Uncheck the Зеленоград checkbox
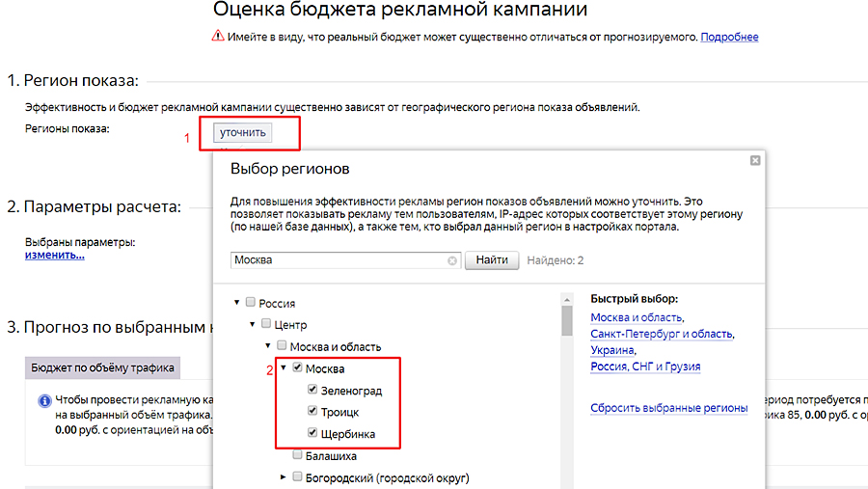 point(312,391)
